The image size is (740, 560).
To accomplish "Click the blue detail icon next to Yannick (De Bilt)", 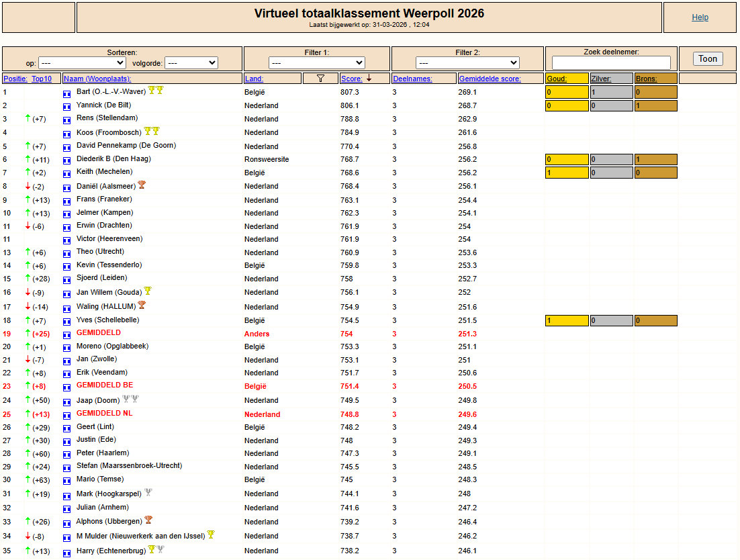I will (x=66, y=106).
